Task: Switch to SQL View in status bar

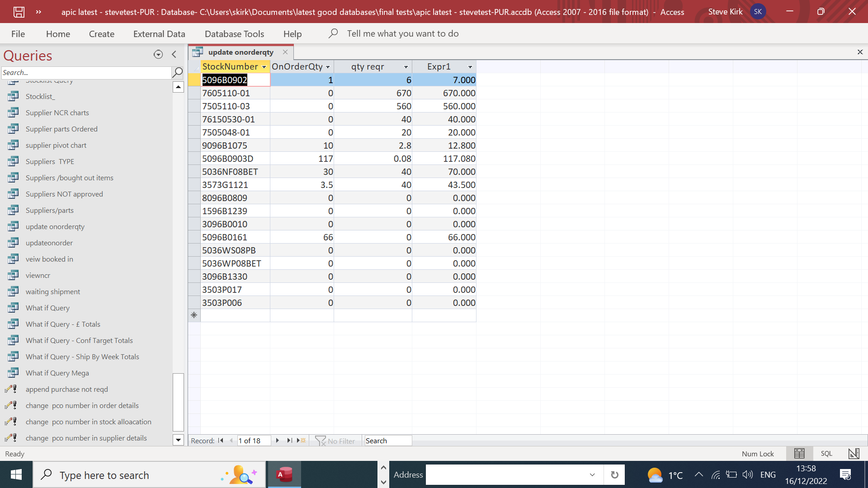Action: pyautogui.click(x=826, y=454)
